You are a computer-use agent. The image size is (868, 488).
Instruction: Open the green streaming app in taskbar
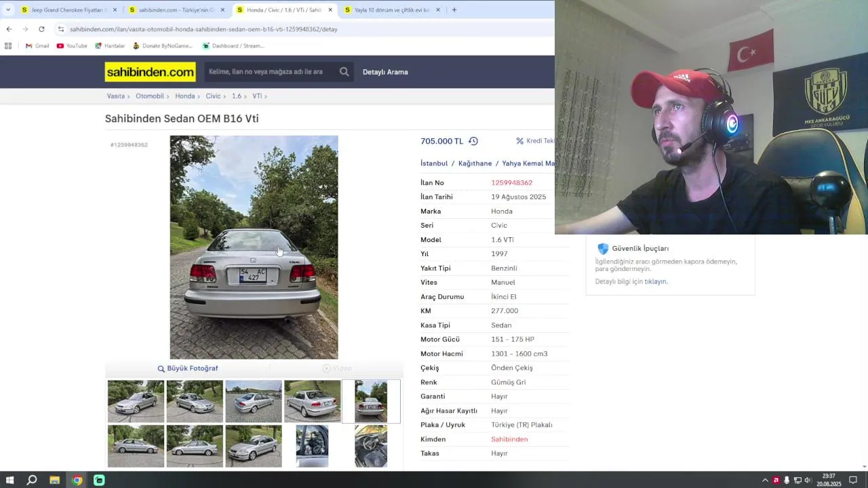[99, 480]
